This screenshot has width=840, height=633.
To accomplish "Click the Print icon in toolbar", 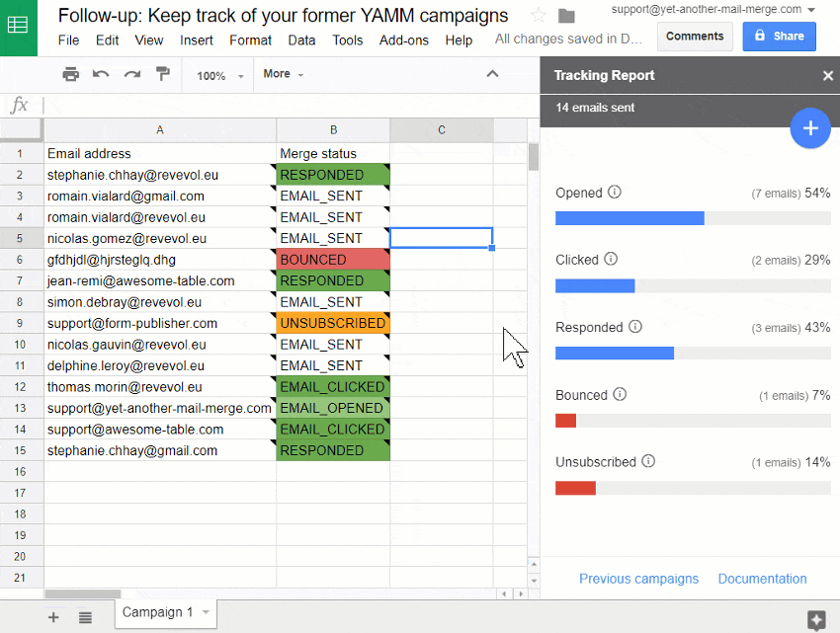I will [x=71, y=74].
